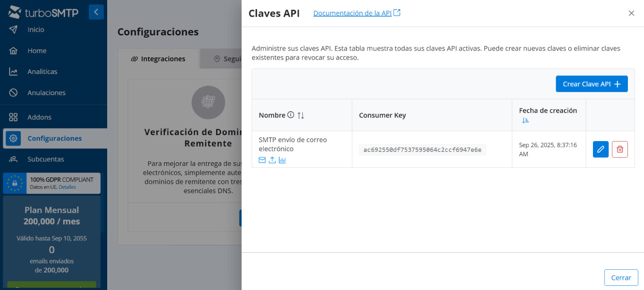This screenshot has width=644, height=290.
Task: Click the red trash delete icon
Action: click(620, 149)
